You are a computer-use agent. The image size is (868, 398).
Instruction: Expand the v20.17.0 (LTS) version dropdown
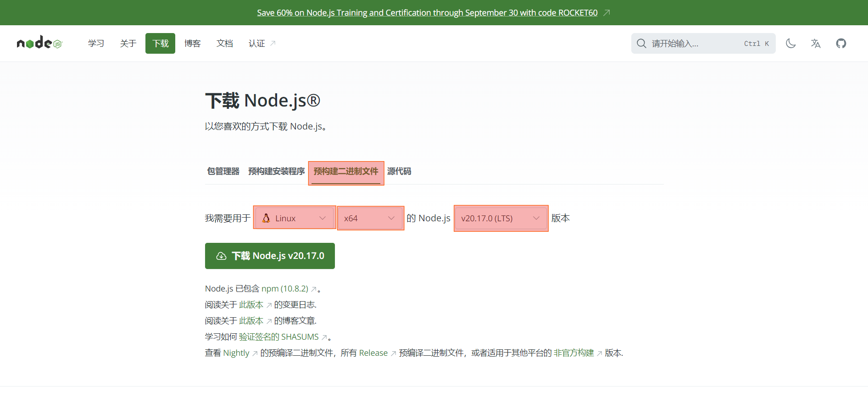pos(501,219)
